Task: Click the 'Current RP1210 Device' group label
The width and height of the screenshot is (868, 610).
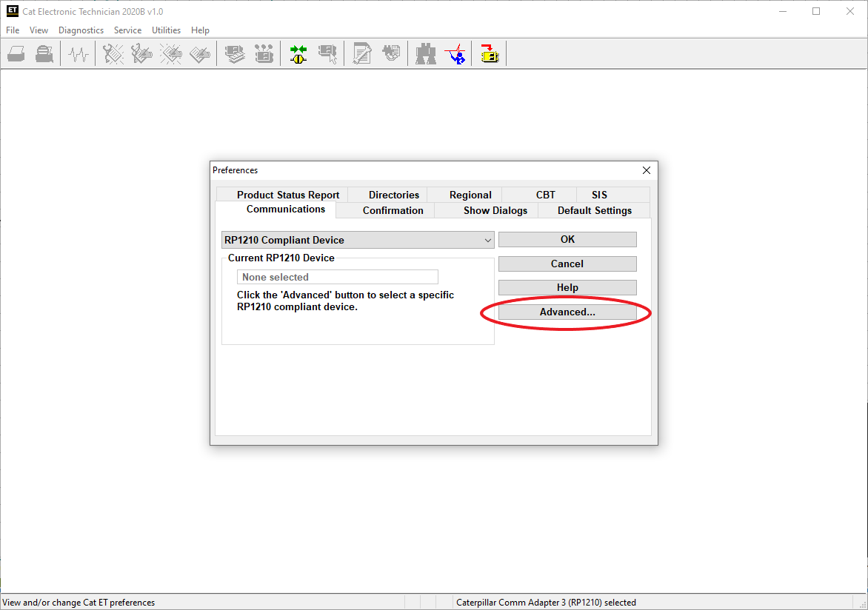Action: pyautogui.click(x=281, y=258)
